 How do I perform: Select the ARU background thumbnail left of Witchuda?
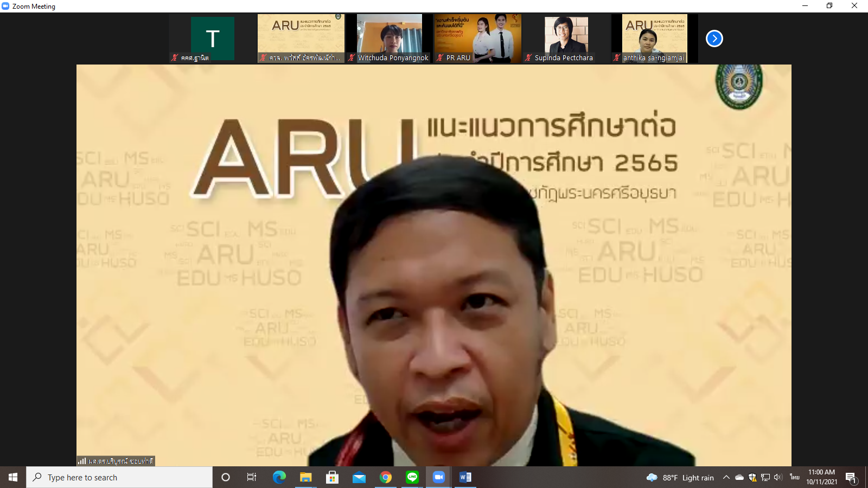301,38
